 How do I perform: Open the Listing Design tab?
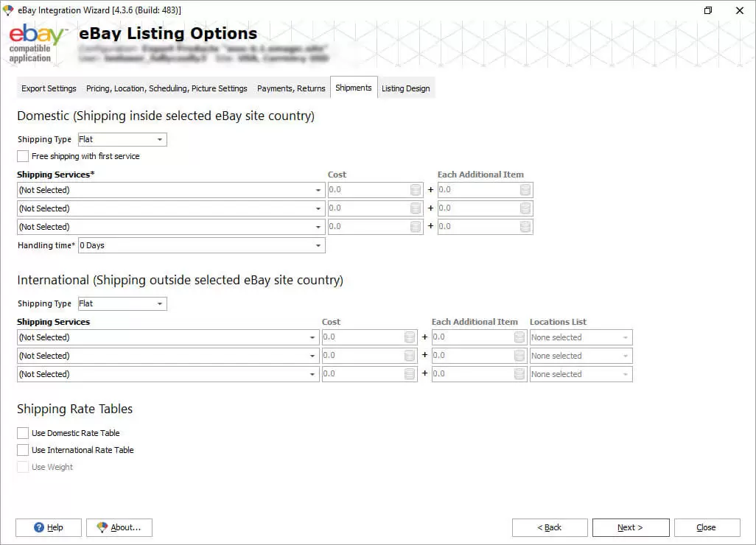(x=405, y=88)
